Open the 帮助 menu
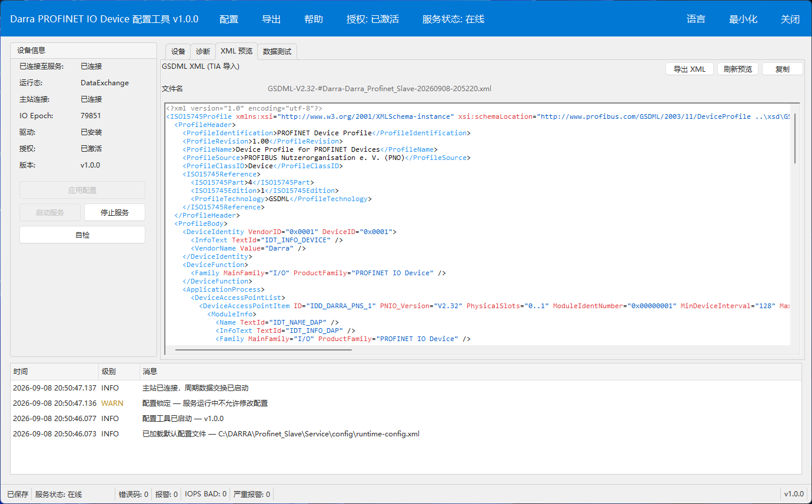812x504 pixels. [x=314, y=19]
